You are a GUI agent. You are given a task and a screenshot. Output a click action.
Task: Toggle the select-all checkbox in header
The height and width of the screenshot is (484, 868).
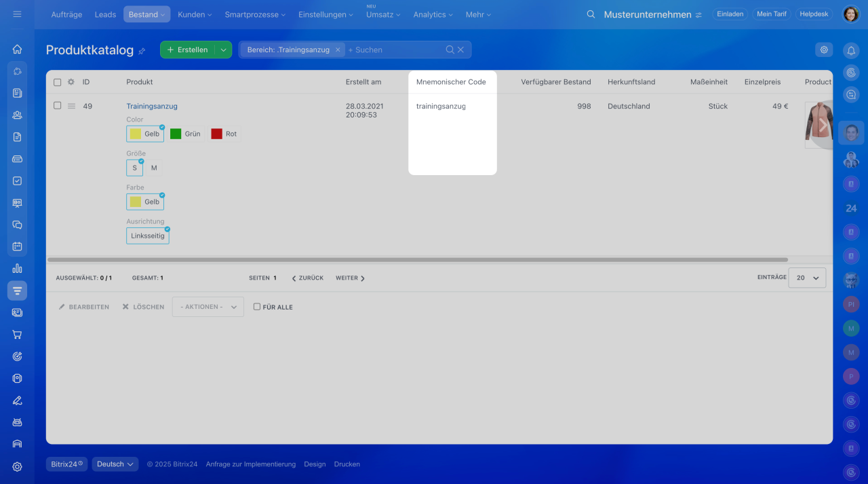pos(57,82)
